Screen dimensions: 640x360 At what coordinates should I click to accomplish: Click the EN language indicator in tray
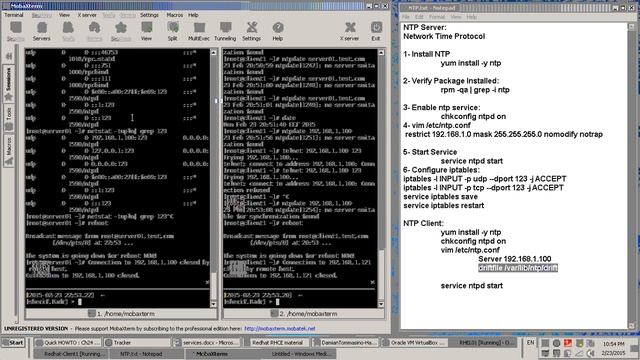(530, 342)
